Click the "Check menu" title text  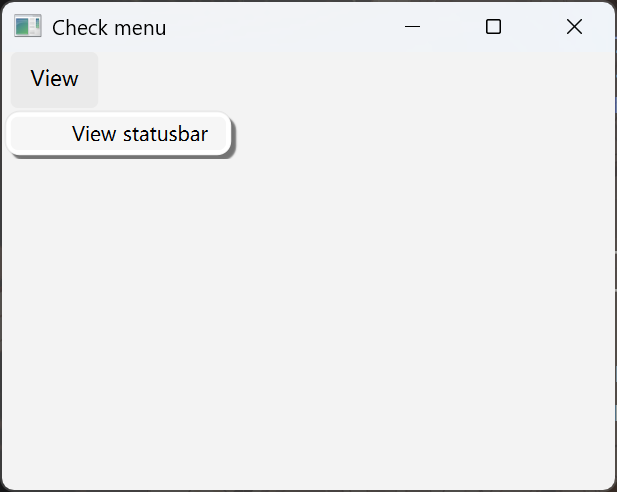[109, 28]
